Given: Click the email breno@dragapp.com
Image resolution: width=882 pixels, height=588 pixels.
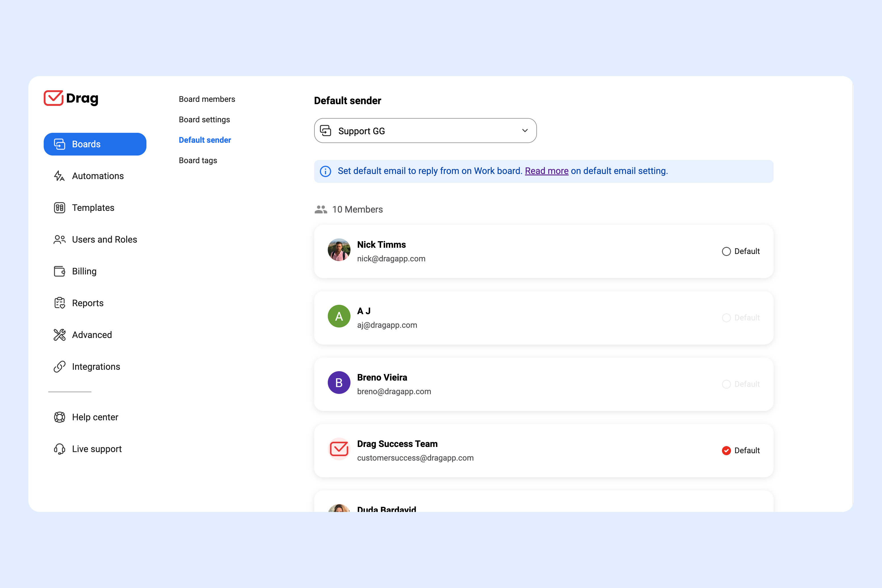Looking at the screenshot, I should (x=394, y=392).
